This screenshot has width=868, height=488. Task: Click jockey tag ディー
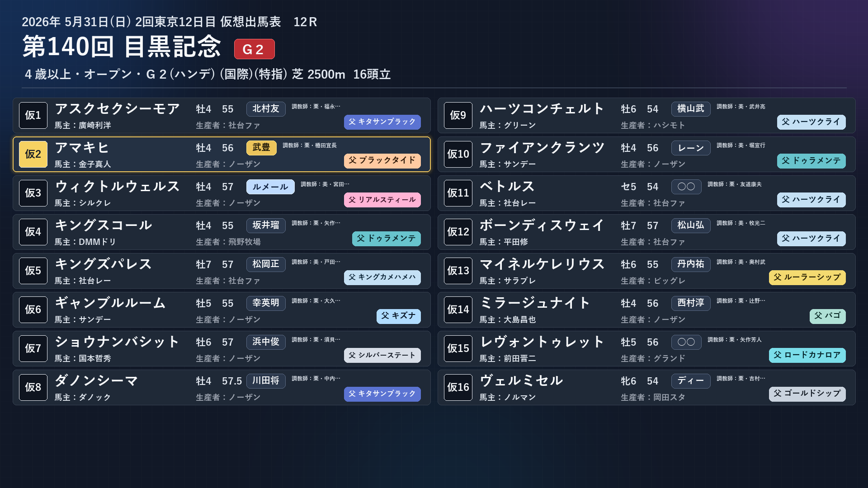coord(691,381)
